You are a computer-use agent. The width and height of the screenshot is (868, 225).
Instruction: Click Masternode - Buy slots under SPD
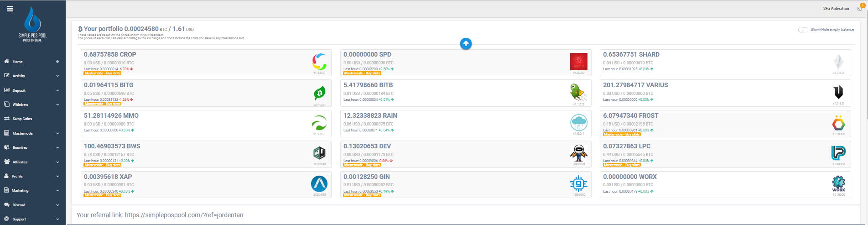pos(362,73)
